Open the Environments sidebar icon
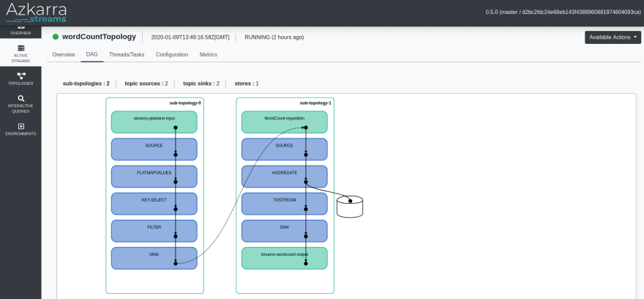Viewport: 644px width, 299px height. click(21, 126)
